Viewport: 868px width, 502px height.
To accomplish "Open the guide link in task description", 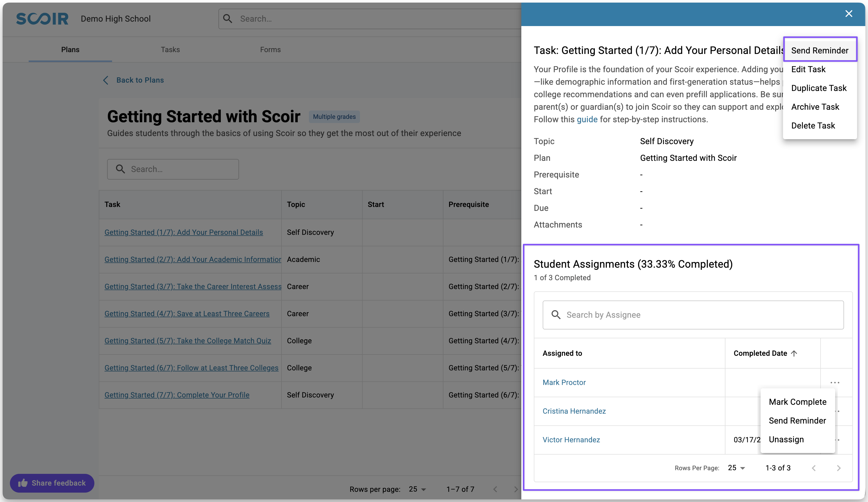I will pyautogui.click(x=587, y=119).
